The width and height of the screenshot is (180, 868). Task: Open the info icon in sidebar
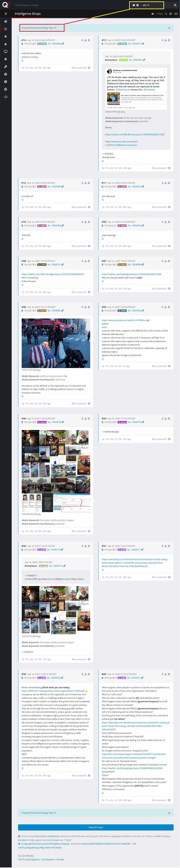5,82
